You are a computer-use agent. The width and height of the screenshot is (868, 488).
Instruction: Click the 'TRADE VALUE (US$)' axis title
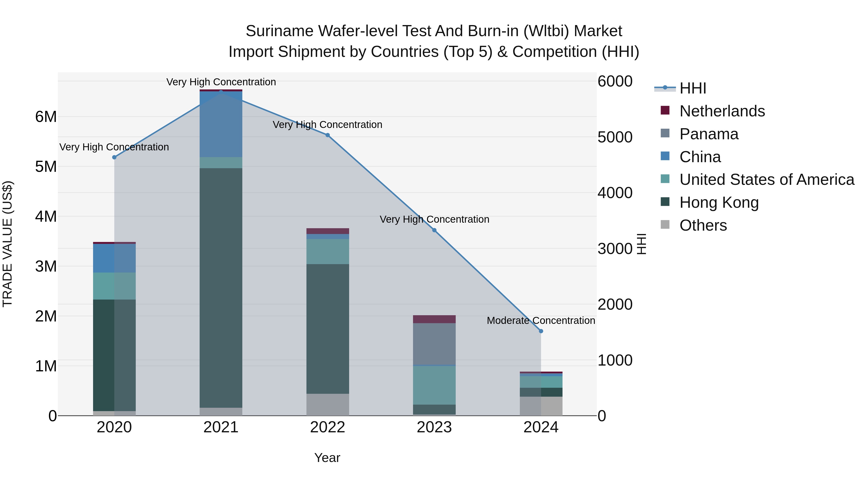coord(7,244)
